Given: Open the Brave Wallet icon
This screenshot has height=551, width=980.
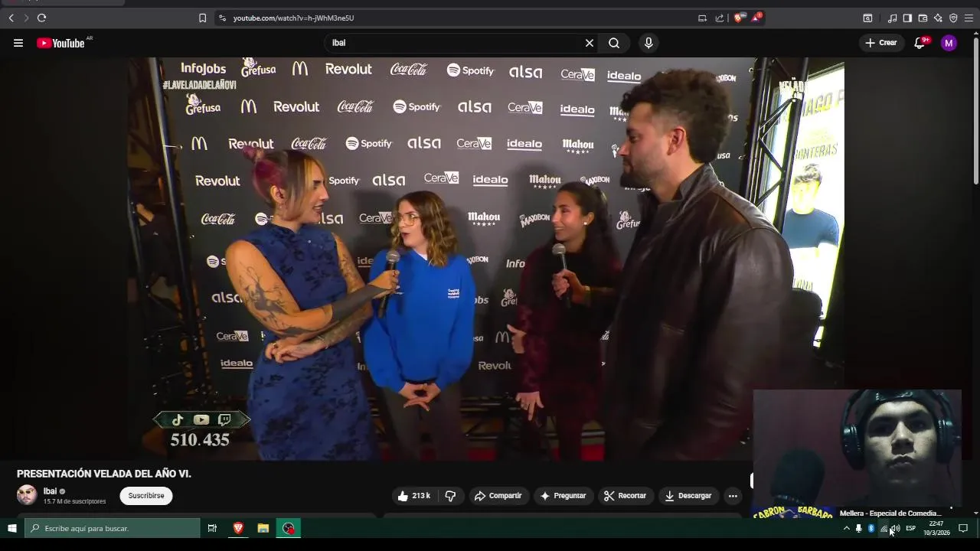Looking at the screenshot, I should click(923, 18).
